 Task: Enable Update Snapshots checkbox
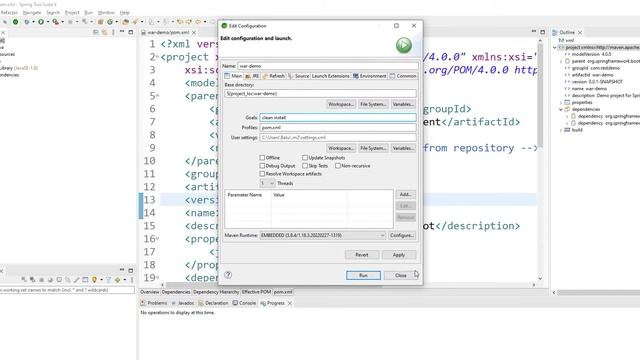point(305,158)
